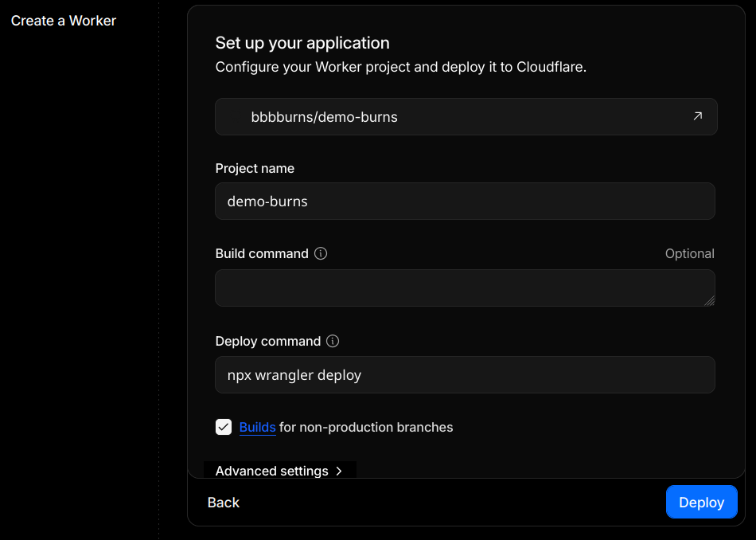Click the Deploy command label text

pyautogui.click(x=268, y=341)
